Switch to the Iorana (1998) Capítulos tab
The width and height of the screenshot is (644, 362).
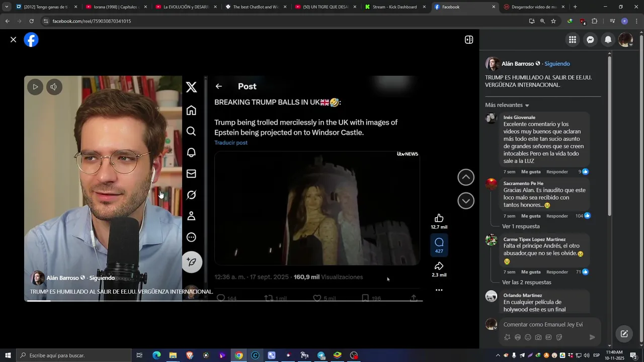116,7
